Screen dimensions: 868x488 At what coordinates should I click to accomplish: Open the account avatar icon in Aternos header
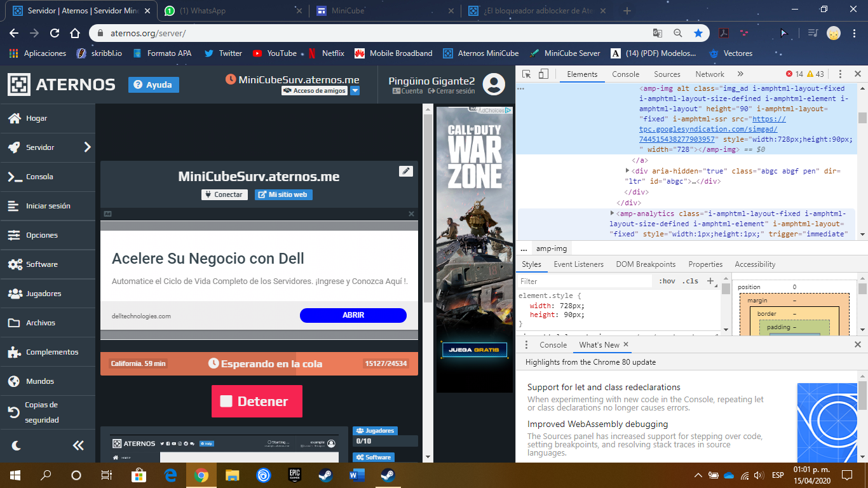tap(494, 85)
